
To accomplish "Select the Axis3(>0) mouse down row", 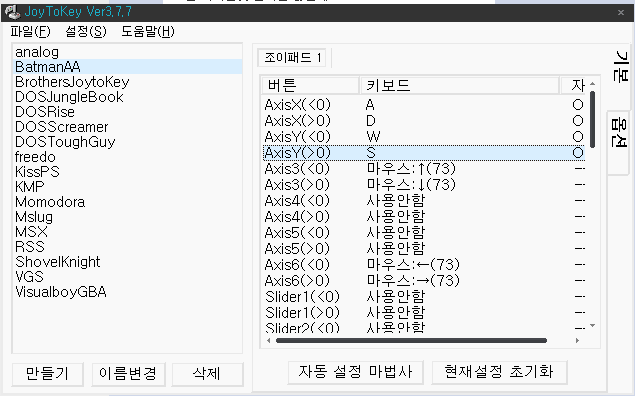I will (x=424, y=185).
